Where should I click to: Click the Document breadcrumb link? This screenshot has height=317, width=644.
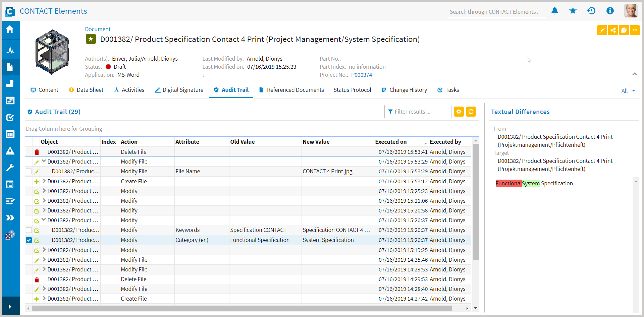coord(98,29)
